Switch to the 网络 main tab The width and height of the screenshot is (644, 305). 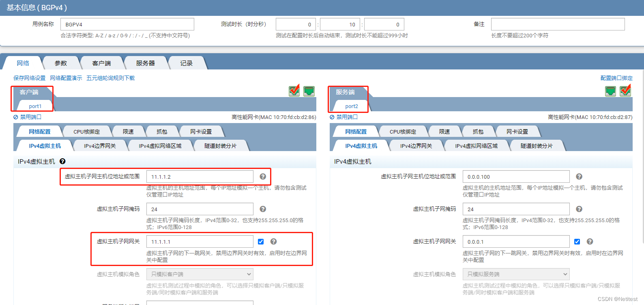coord(23,63)
